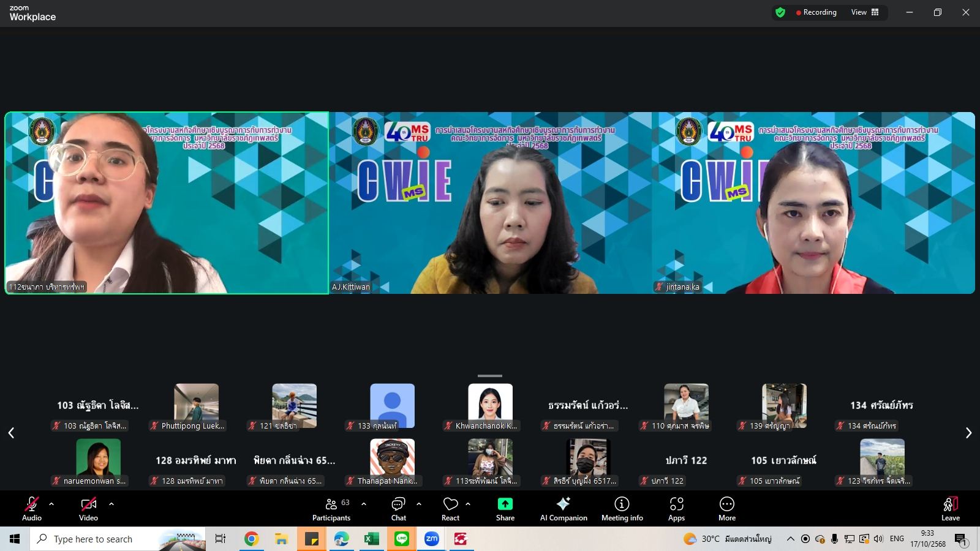The width and height of the screenshot is (980, 551).
Task: Leave the meeting
Action: pyautogui.click(x=950, y=508)
